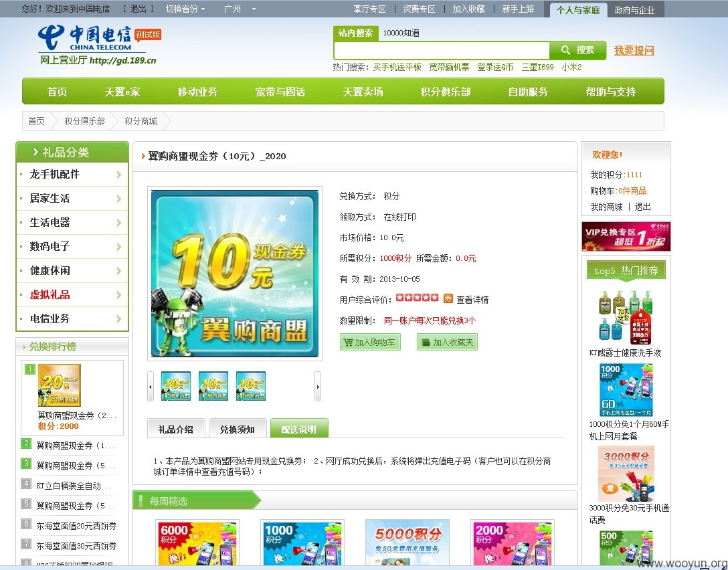This screenshot has height=570, width=728.
Task: Open the 1000积分免1个月60M手机上网月套餐 link
Action: [x=629, y=430]
